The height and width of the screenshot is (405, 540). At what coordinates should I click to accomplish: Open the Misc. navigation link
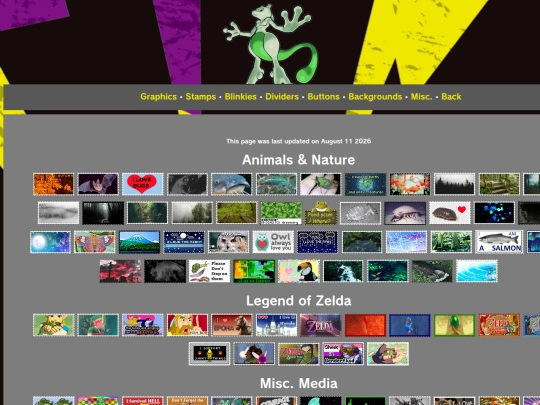(421, 96)
